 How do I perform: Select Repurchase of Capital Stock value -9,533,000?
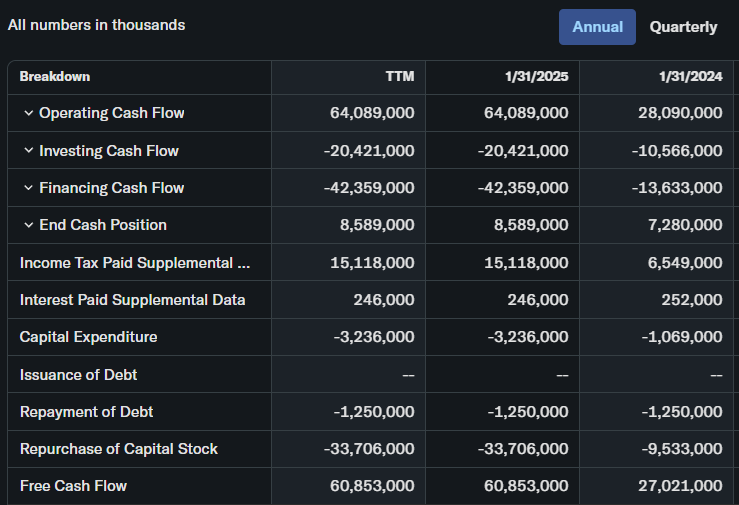682,449
